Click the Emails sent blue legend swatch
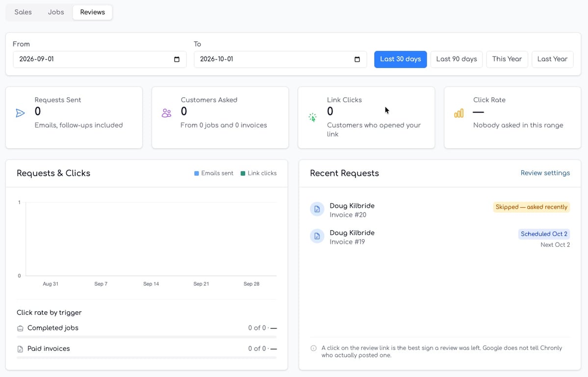This screenshot has width=588, height=377. point(197,173)
